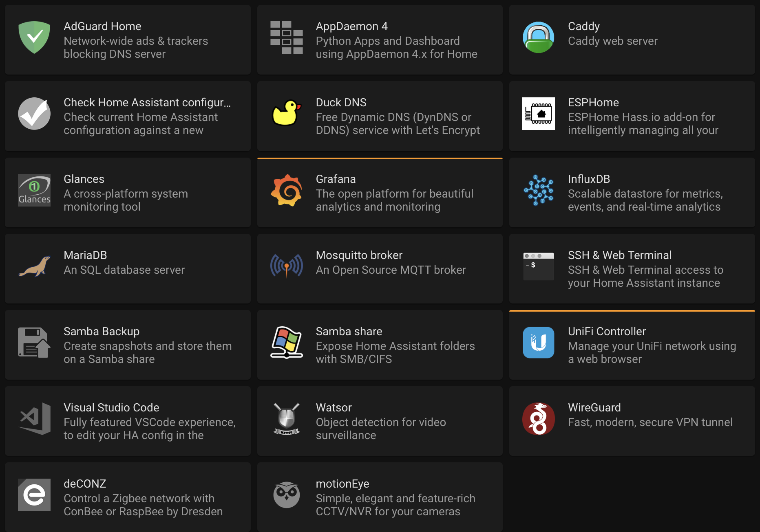Select the Samba share title
760x532 pixels.
[x=349, y=332]
